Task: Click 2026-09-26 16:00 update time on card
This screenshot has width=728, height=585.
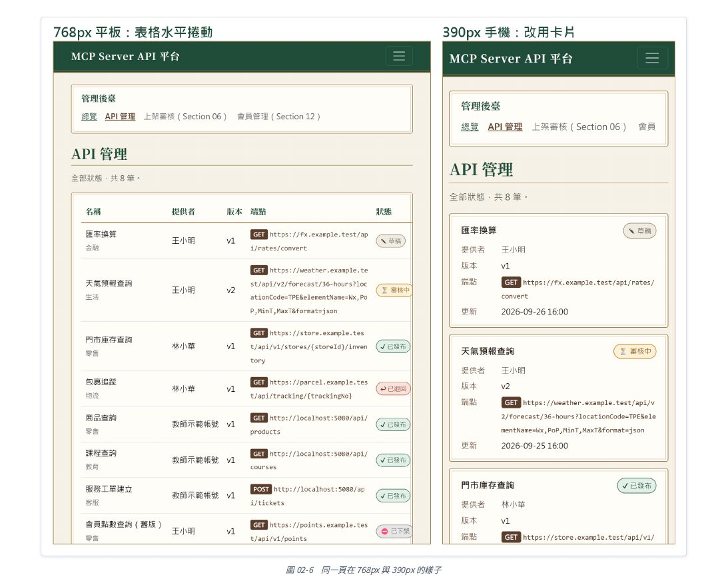Action: click(534, 312)
